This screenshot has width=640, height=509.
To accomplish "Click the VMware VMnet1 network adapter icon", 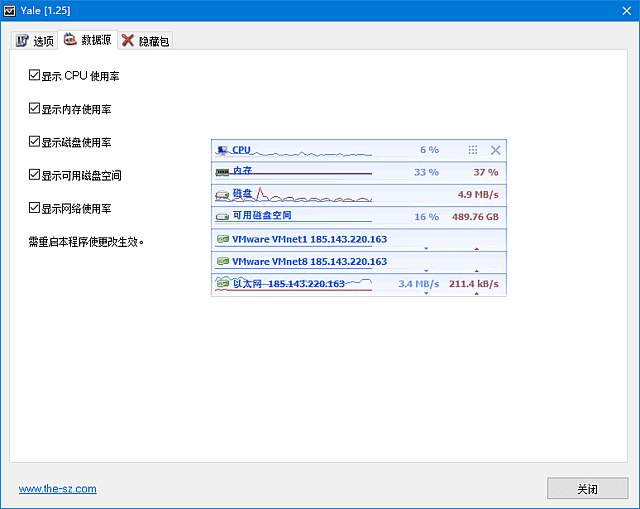I will point(222,239).
